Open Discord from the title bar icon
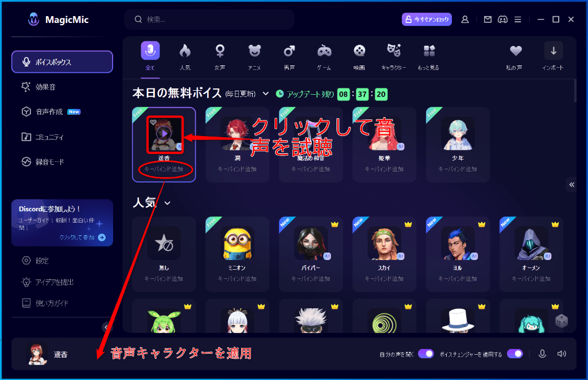This screenshot has width=588, height=380. [502, 19]
